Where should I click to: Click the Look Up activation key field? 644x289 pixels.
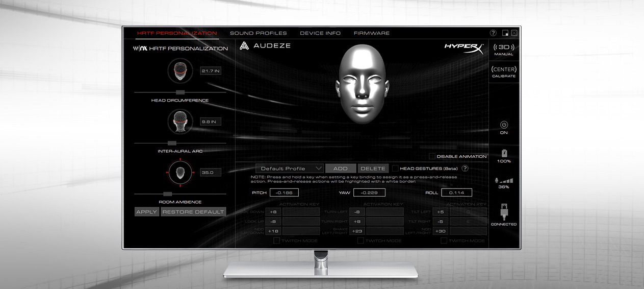[301, 222]
